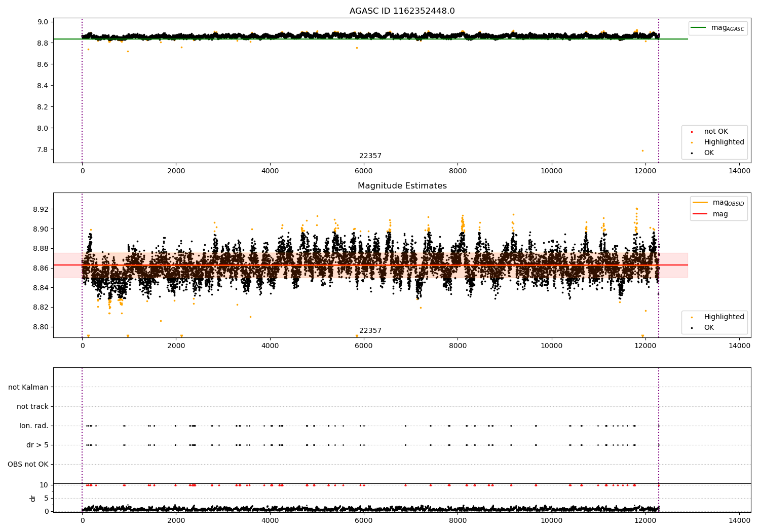Click the mag AGASC legend label in the top plot

tap(728, 28)
